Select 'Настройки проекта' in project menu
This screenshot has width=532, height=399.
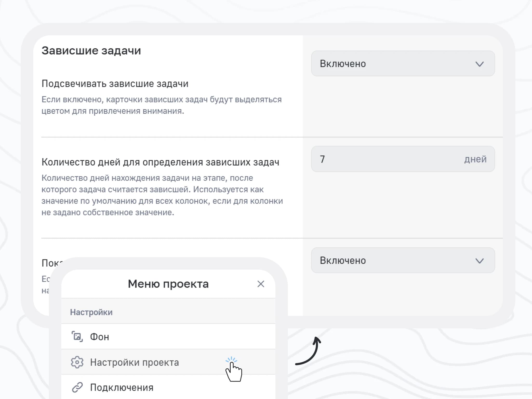coord(168,362)
